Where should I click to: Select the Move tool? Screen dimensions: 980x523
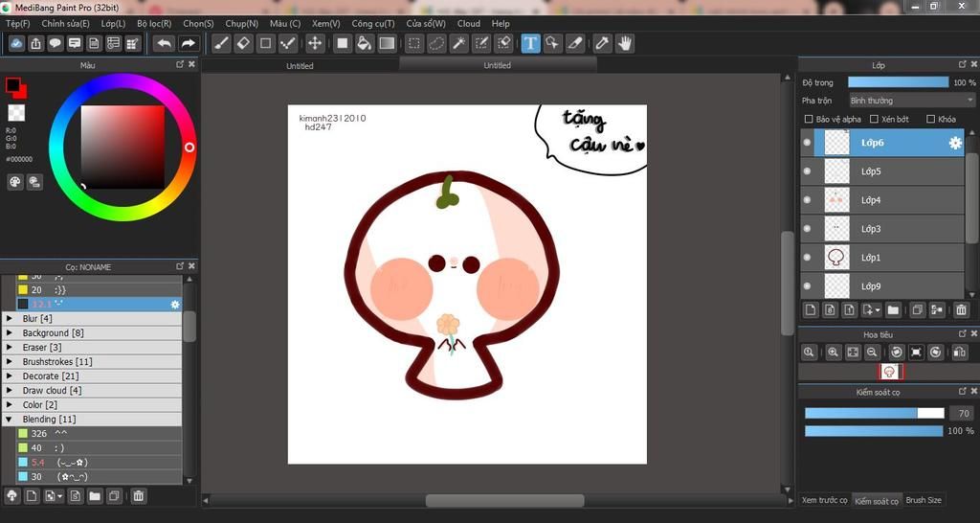pos(315,43)
